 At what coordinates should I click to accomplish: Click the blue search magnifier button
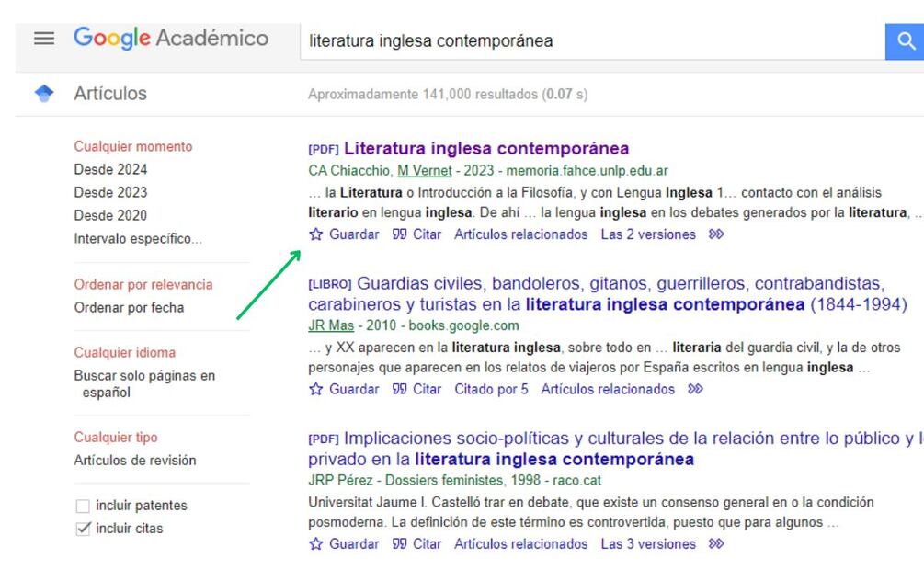(906, 40)
